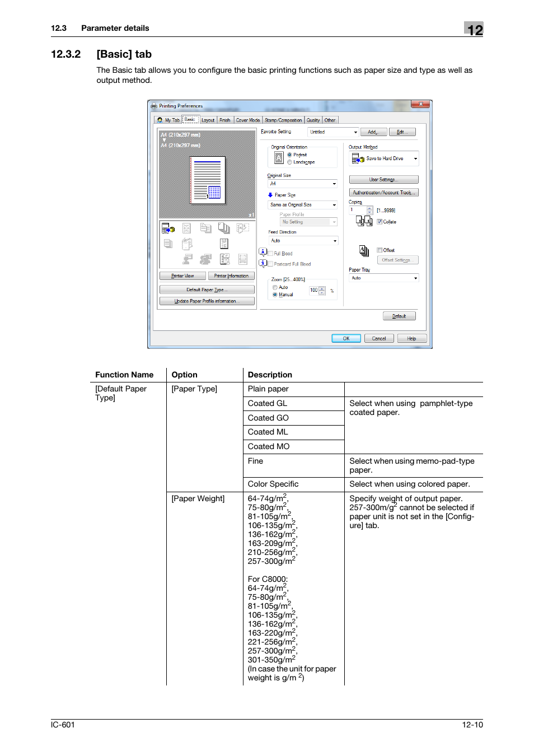Open the Output Method dropdown
This screenshot has width=534, height=756.
click(384, 158)
